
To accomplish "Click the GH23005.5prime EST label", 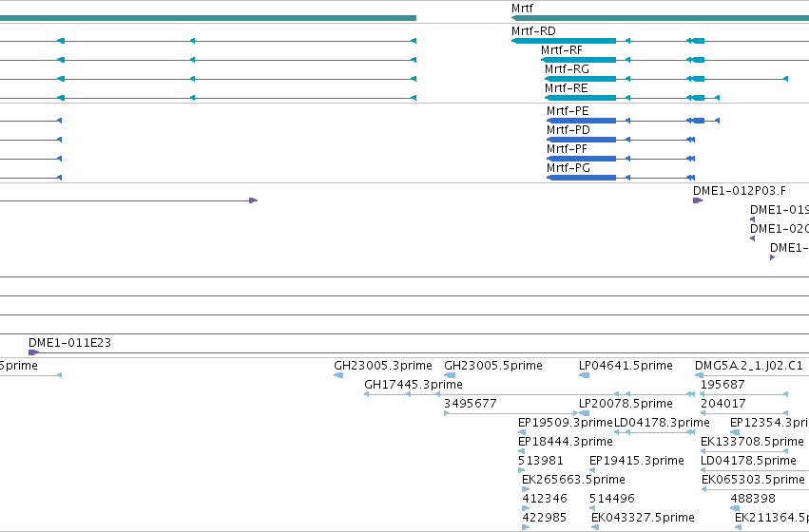I will 493,366.
